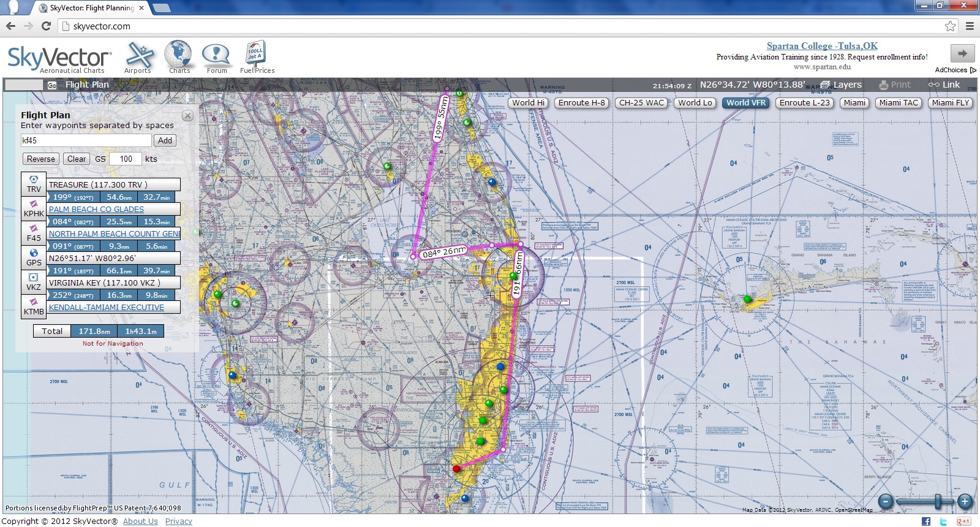Click the GS ground speed field

126,159
